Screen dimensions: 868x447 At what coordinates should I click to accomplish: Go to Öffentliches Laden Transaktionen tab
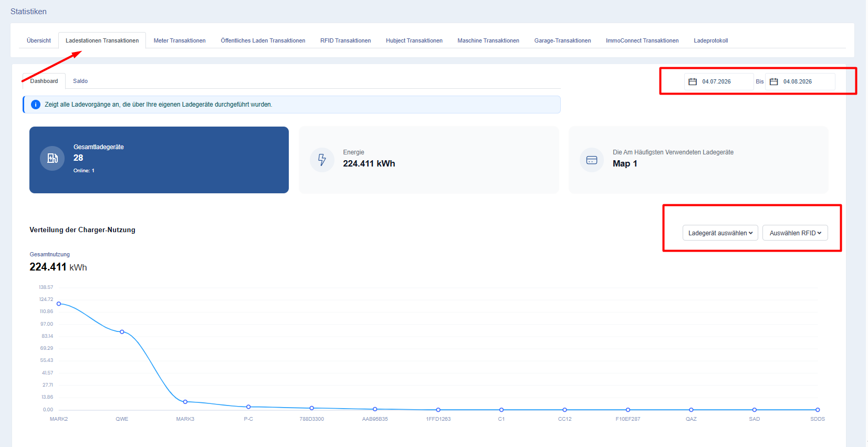(x=263, y=40)
